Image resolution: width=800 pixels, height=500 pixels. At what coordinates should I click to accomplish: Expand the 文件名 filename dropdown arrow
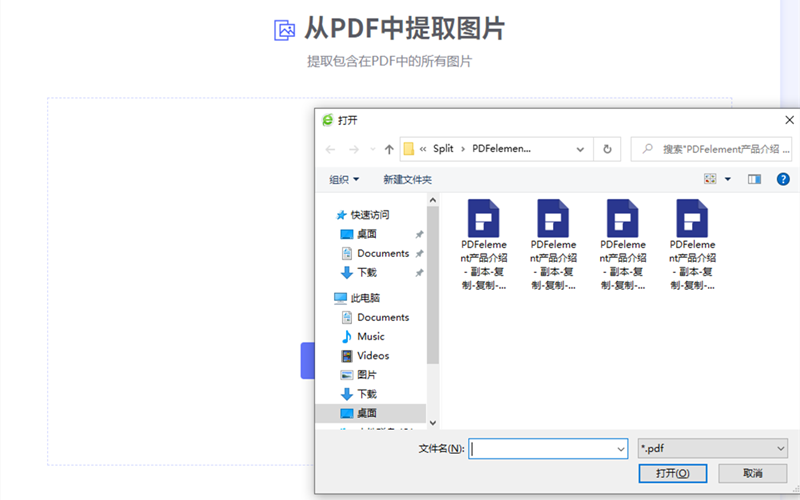pos(620,449)
